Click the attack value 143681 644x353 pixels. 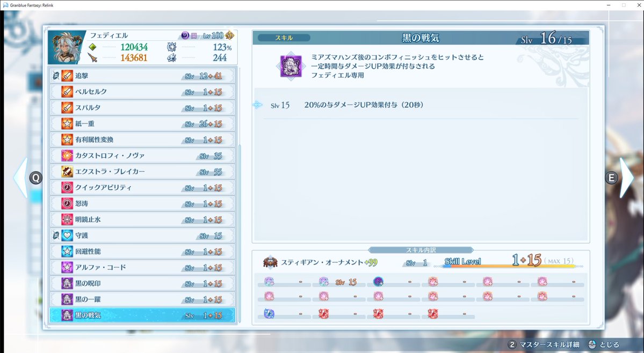(x=134, y=58)
